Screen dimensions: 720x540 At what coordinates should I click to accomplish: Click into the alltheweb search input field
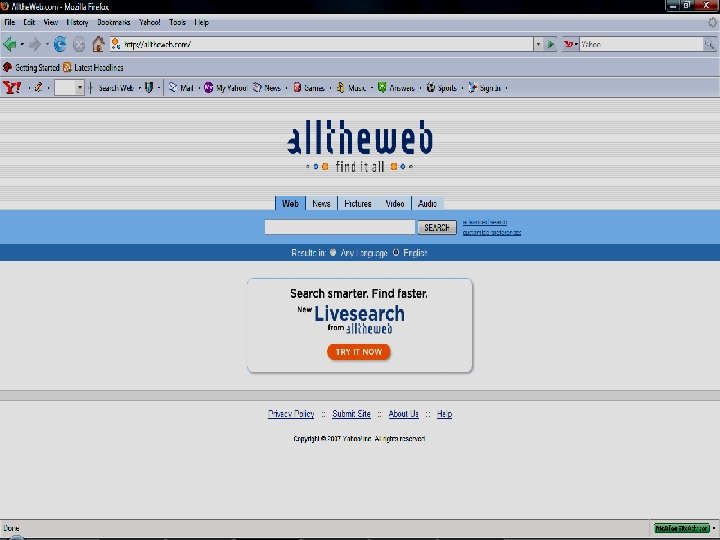tap(340, 227)
